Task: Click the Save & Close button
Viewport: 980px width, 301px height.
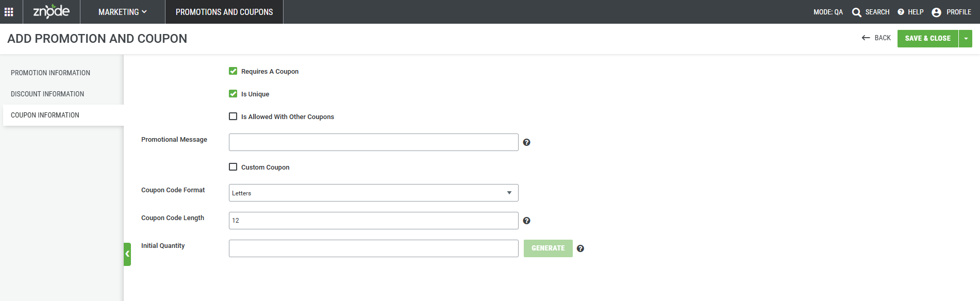Action: [x=927, y=39]
